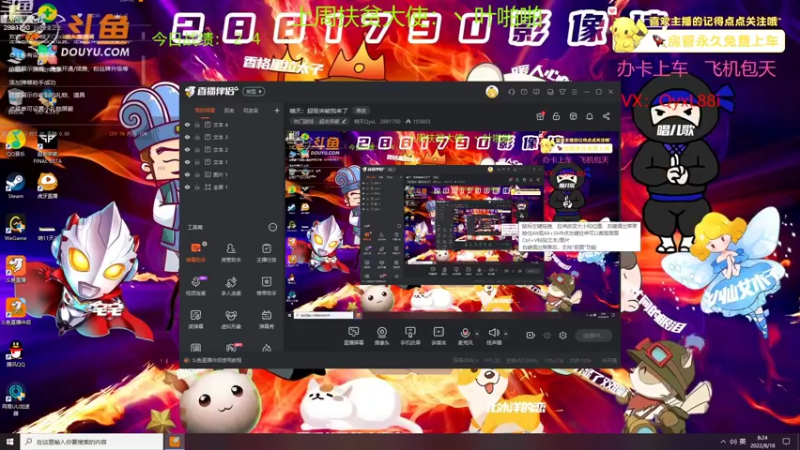This screenshot has width=800, height=450.
Task: Hide the 文本 3 source layer
Action: point(187,137)
